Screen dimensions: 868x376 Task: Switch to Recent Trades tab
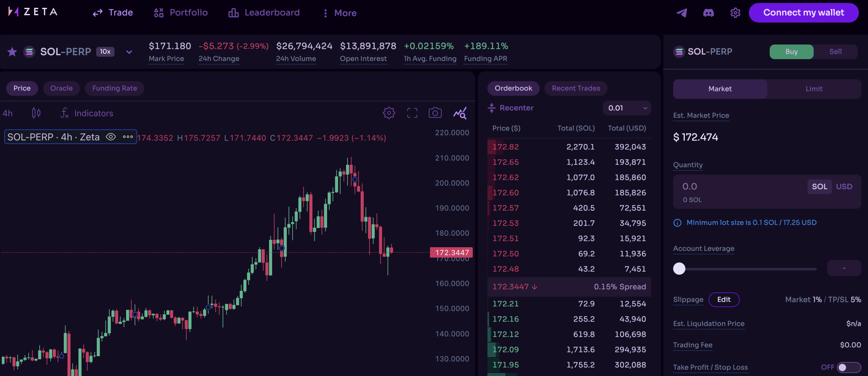[x=576, y=88]
